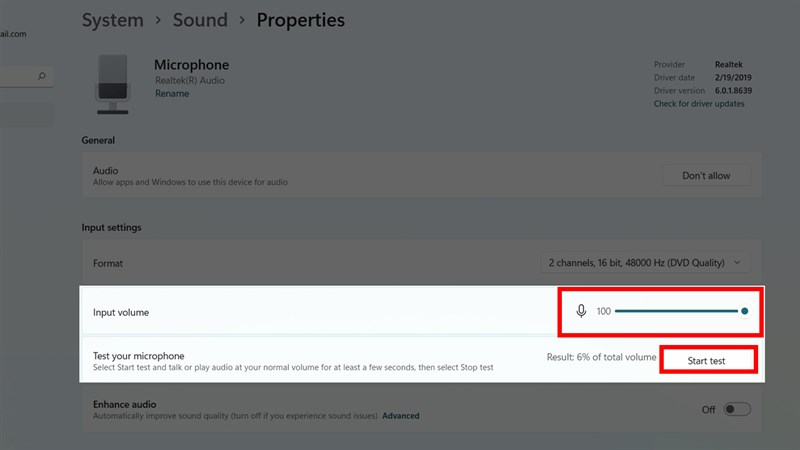The width and height of the screenshot is (800, 450).
Task: Click the middle of the input volume track
Action: click(677, 311)
